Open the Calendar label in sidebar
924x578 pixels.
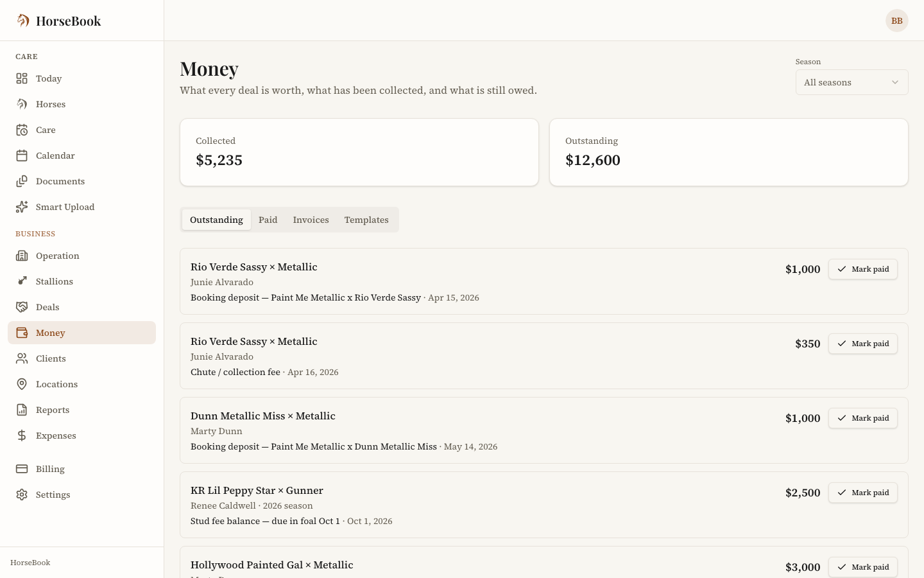[55, 155]
